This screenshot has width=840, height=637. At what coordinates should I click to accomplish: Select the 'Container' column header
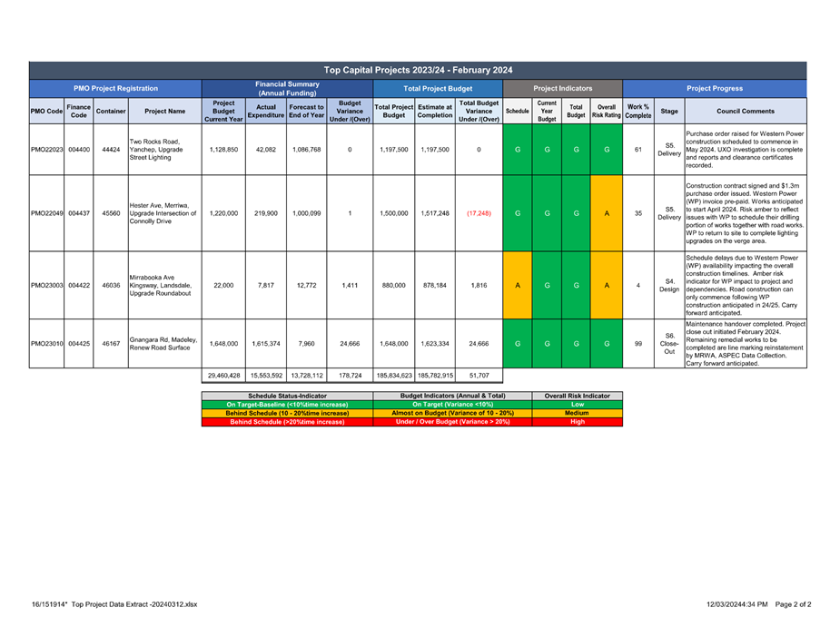(111, 112)
